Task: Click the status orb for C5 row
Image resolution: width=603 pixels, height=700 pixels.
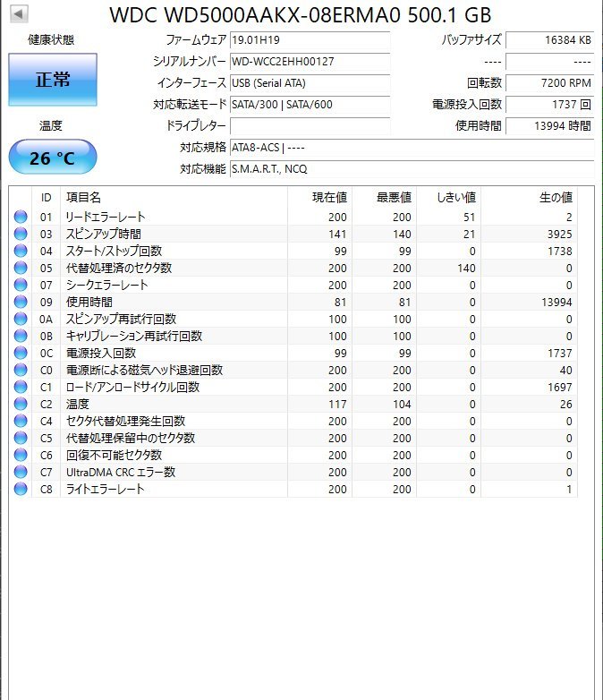Action: point(21,438)
